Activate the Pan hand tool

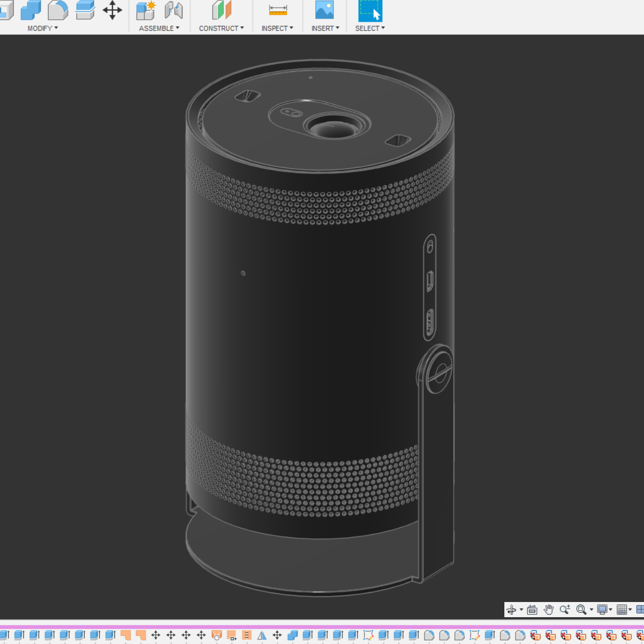[548, 610]
